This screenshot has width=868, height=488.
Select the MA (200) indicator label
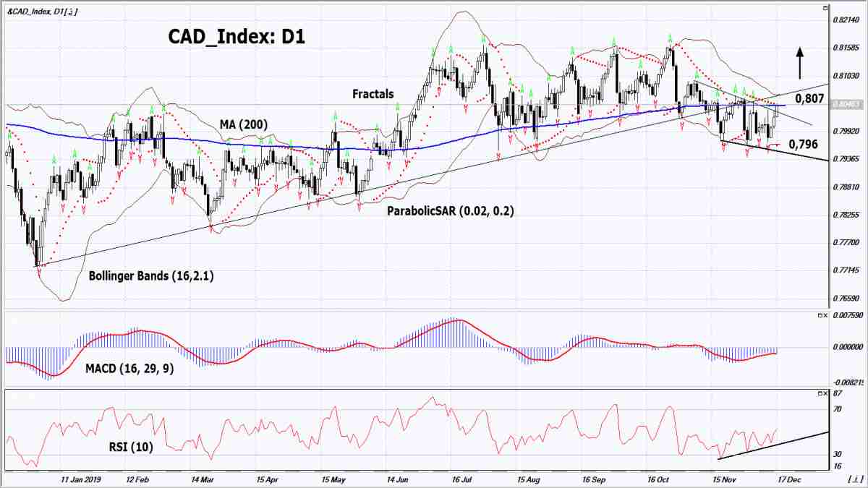[244, 125]
